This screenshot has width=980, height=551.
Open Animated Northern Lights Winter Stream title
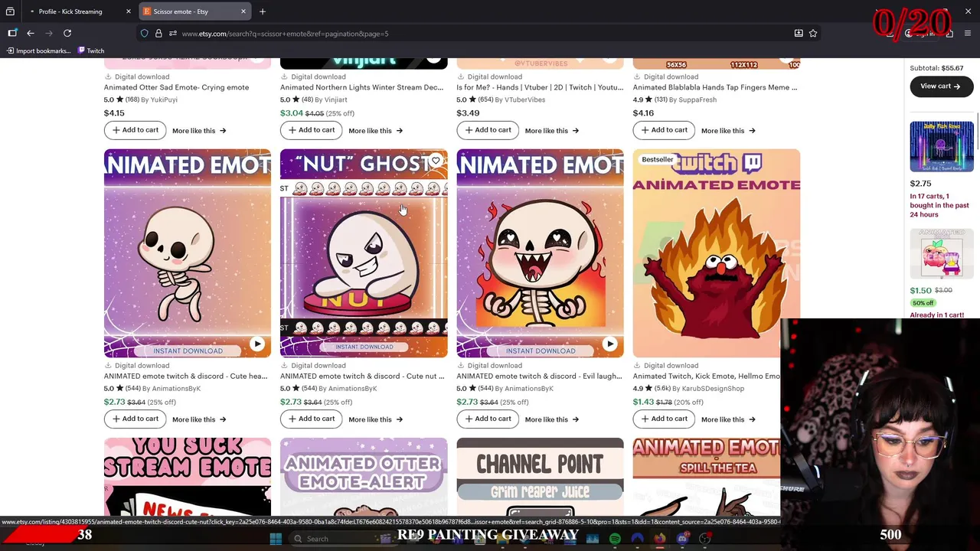[x=361, y=87]
